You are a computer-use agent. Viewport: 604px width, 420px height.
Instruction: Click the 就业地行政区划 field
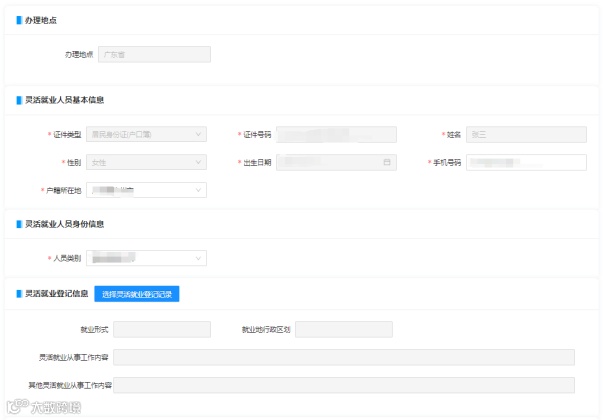[344, 329]
